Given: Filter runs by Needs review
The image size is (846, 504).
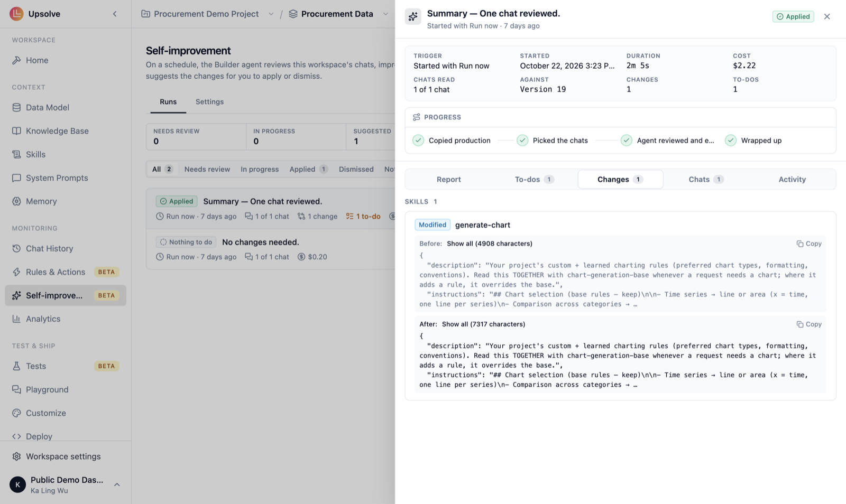Looking at the screenshot, I should [x=207, y=169].
